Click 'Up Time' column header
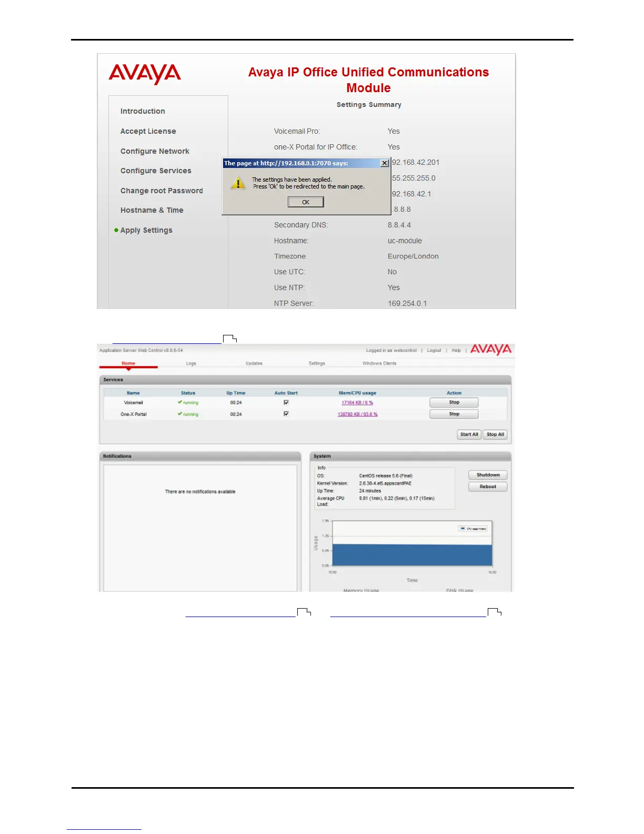 click(236, 393)
